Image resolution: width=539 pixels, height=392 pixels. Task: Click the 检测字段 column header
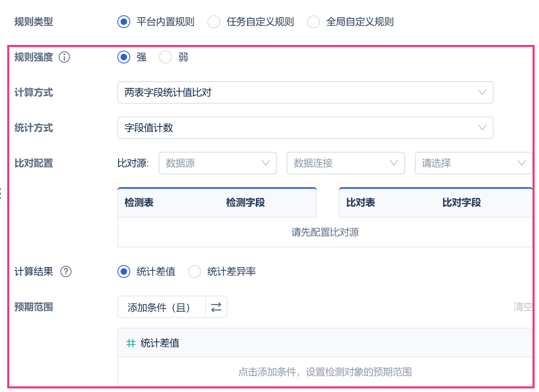[x=245, y=203]
